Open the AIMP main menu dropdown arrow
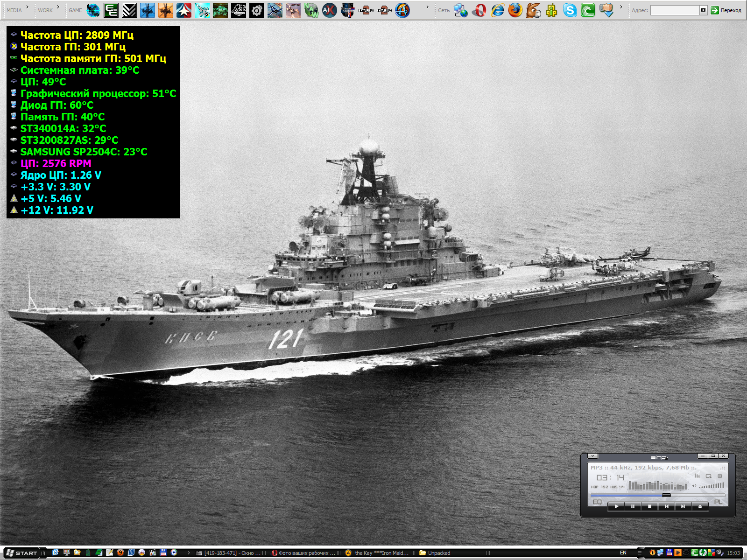The height and width of the screenshot is (560, 747). [x=592, y=456]
